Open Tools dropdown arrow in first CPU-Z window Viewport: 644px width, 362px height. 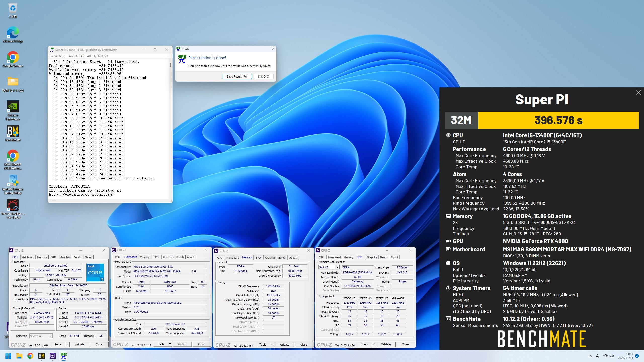67,344
